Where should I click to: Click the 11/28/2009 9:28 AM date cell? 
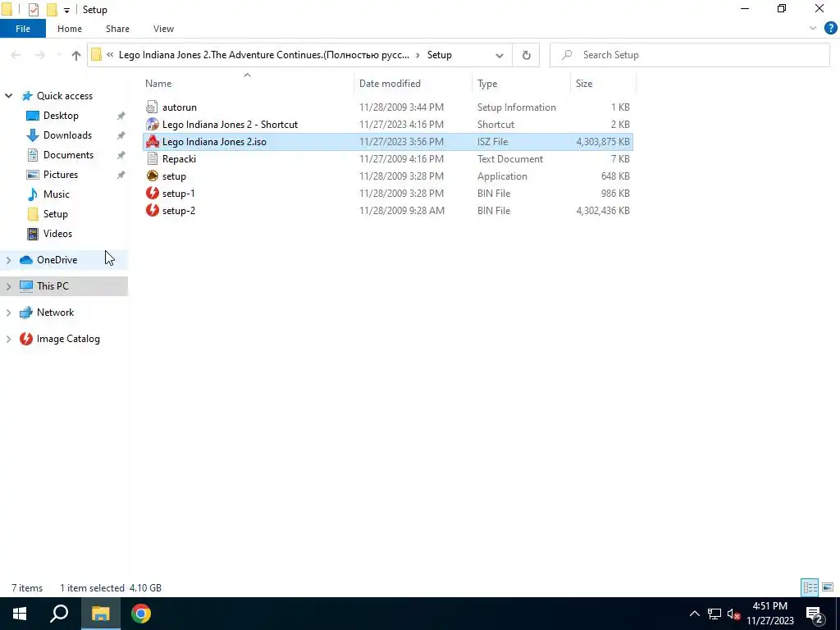click(402, 211)
